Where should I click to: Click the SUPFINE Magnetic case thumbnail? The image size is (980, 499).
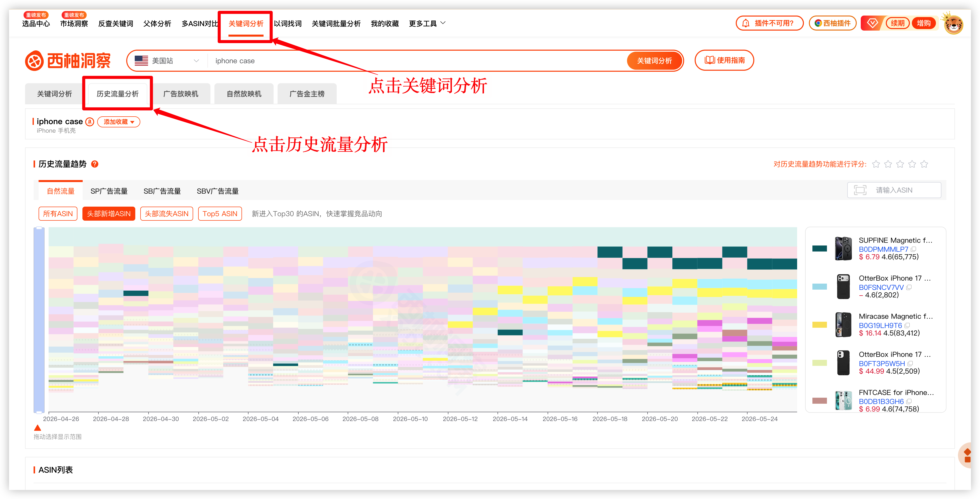pyautogui.click(x=843, y=249)
